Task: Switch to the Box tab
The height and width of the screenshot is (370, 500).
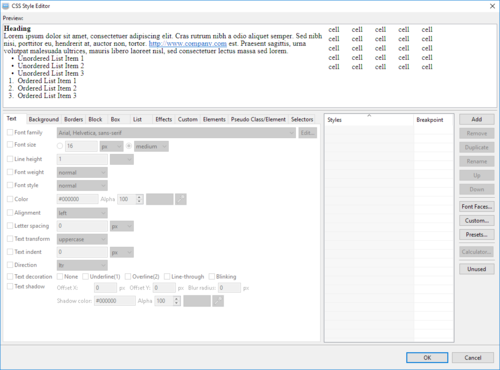Action: (x=115, y=119)
